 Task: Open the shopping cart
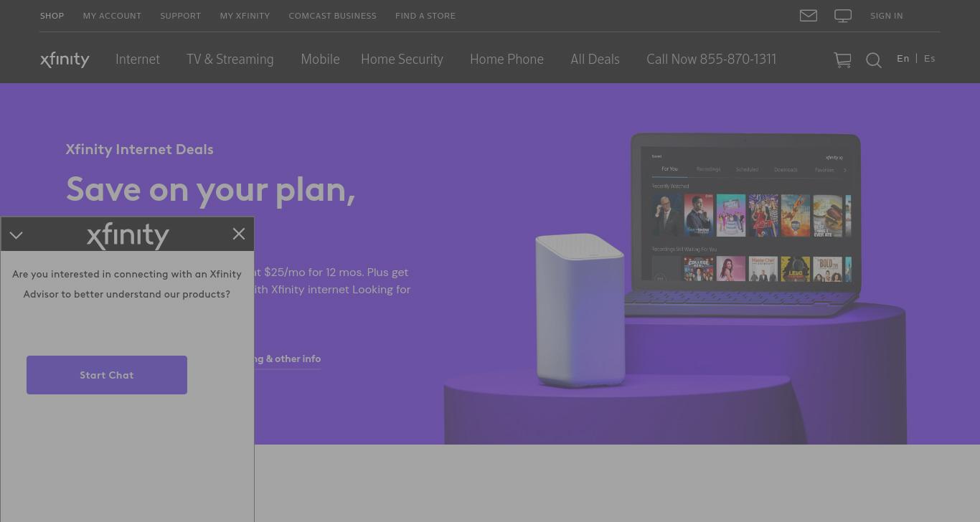coord(842,60)
